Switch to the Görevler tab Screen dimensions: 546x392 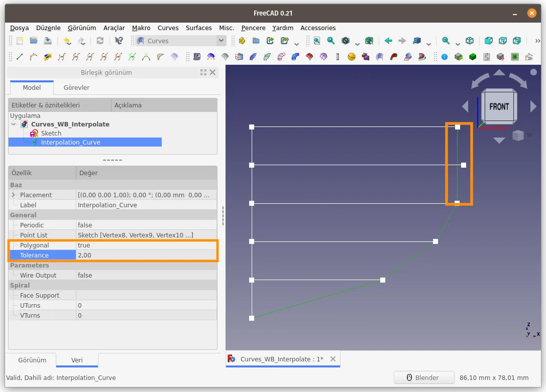[76, 88]
